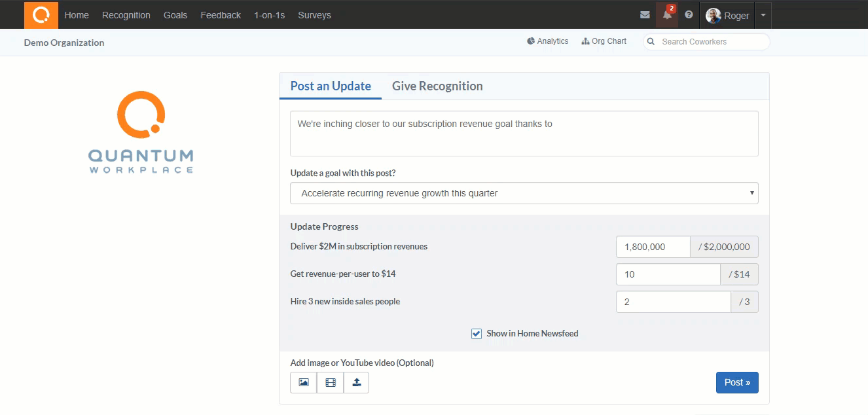This screenshot has height=415, width=868.
Task: Open the Surveys menu item
Action: click(x=314, y=15)
